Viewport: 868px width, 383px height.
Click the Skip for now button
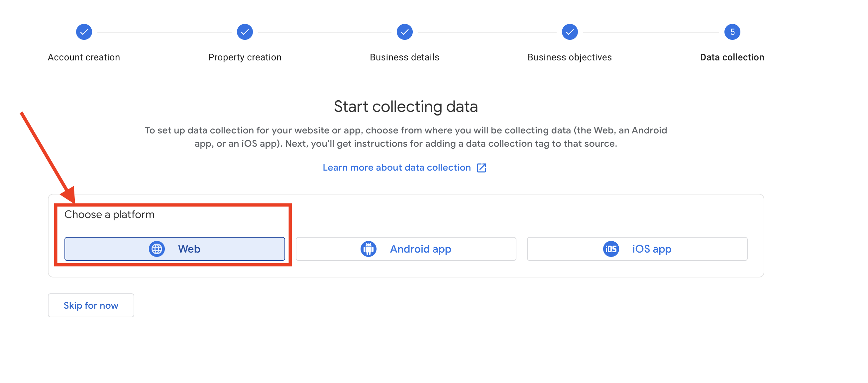[91, 305]
